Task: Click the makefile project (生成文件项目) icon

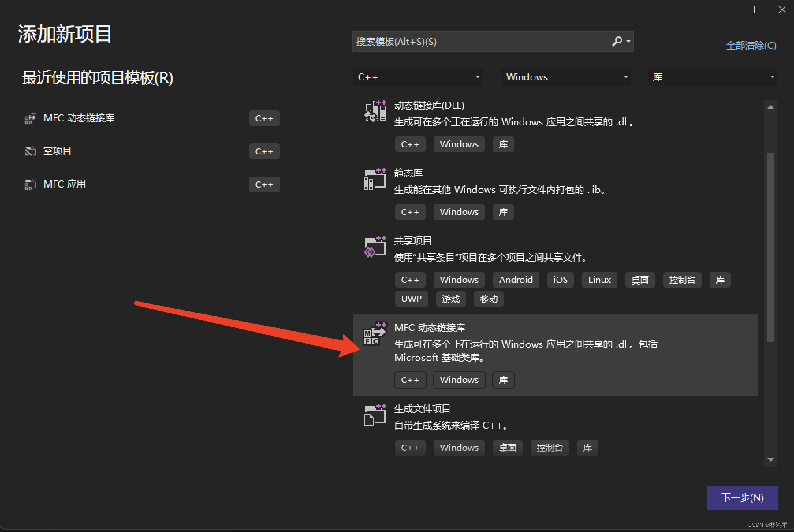Action: click(375, 415)
